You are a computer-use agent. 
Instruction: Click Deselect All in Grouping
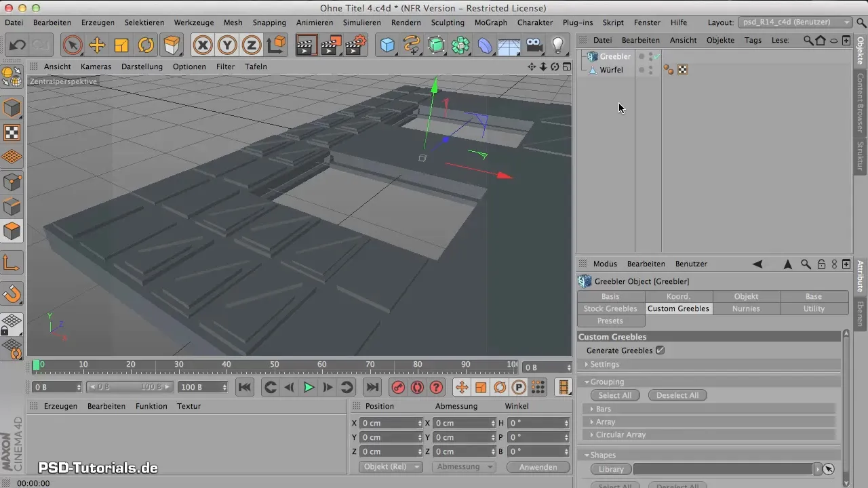tap(677, 395)
